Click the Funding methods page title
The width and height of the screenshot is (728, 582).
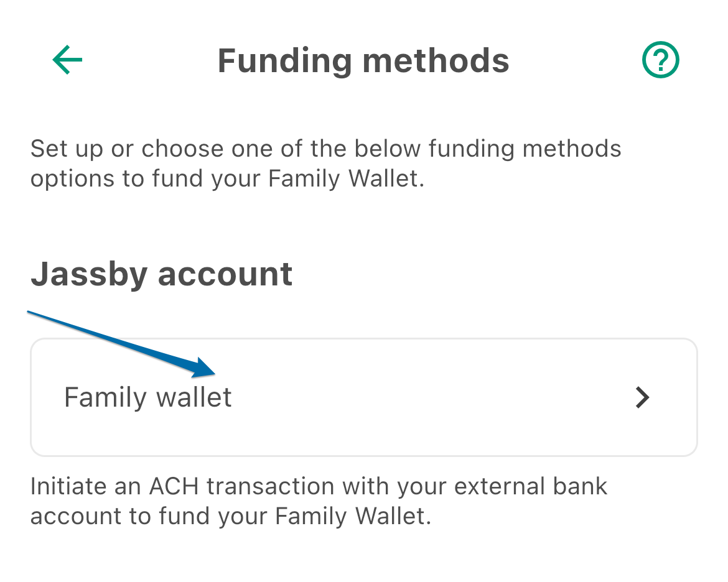pos(363,61)
